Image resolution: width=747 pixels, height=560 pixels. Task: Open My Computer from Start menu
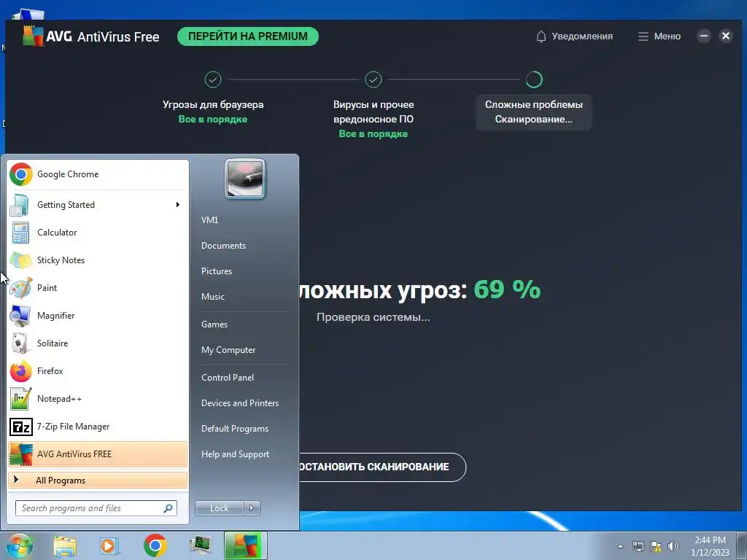click(228, 350)
